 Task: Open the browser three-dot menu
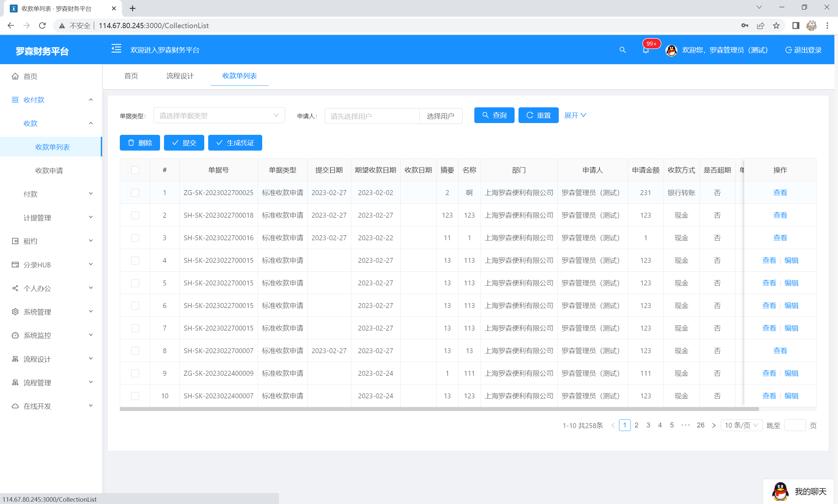828,26
